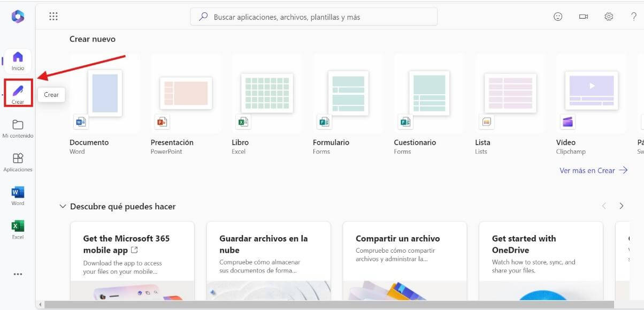Open the help question mark icon
644x310 pixels.
click(x=634, y=17)
